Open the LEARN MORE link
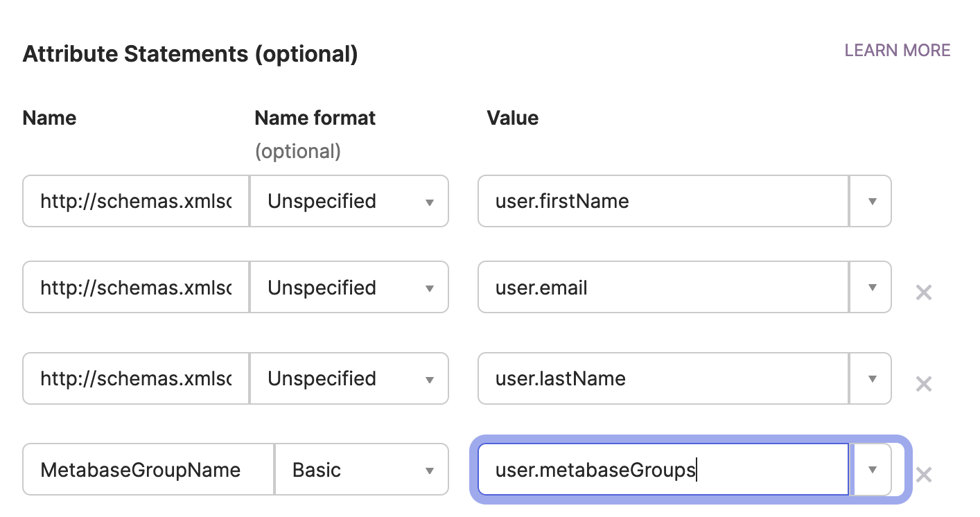This screenshot has width=980, height=517. [x=897, y=51]
